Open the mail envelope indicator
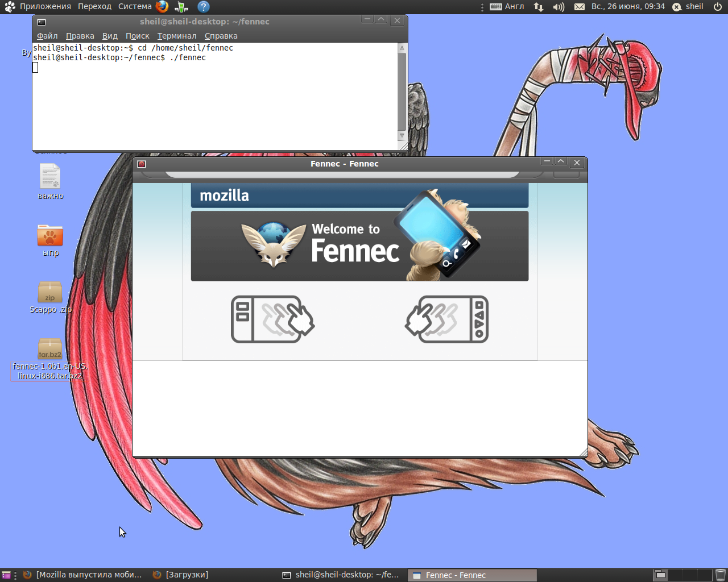Viewport: 728px width, 582px height. 579,7
